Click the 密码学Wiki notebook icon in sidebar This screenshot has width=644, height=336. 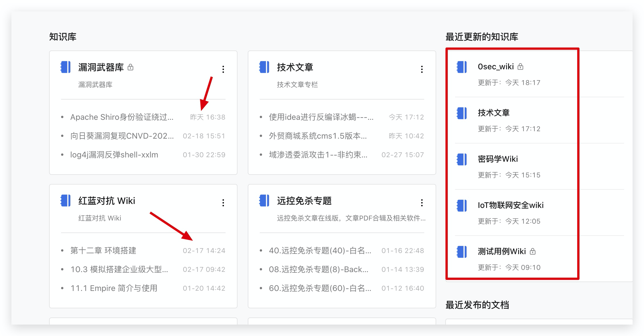462,159
